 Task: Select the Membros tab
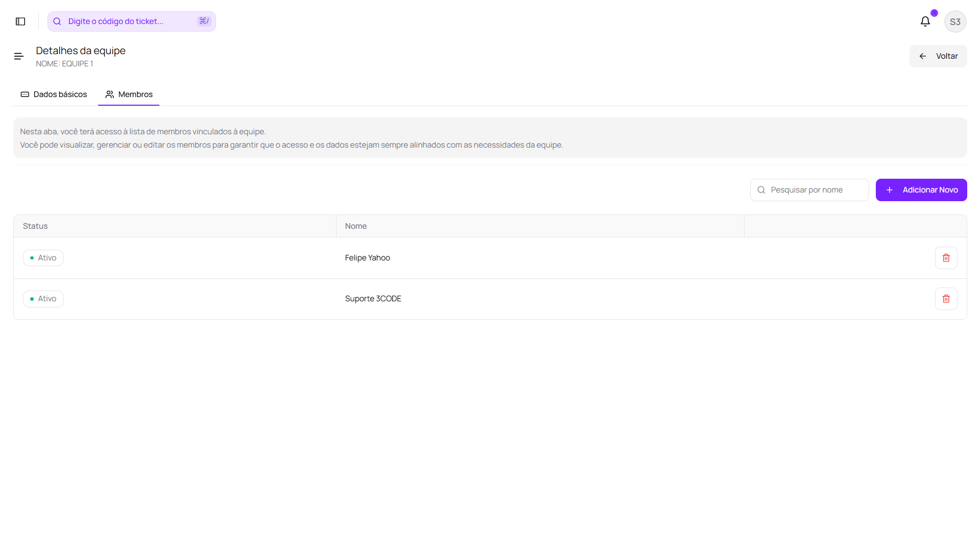coord(129,94)
